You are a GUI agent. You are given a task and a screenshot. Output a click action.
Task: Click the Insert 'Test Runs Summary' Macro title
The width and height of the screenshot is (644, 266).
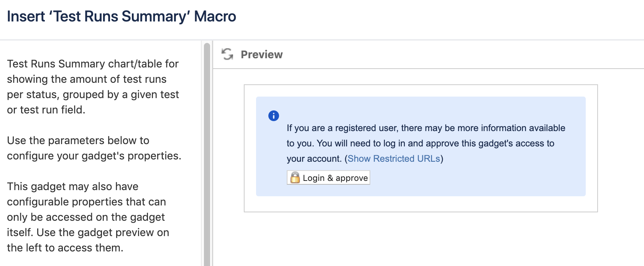(x=122, y=16)
